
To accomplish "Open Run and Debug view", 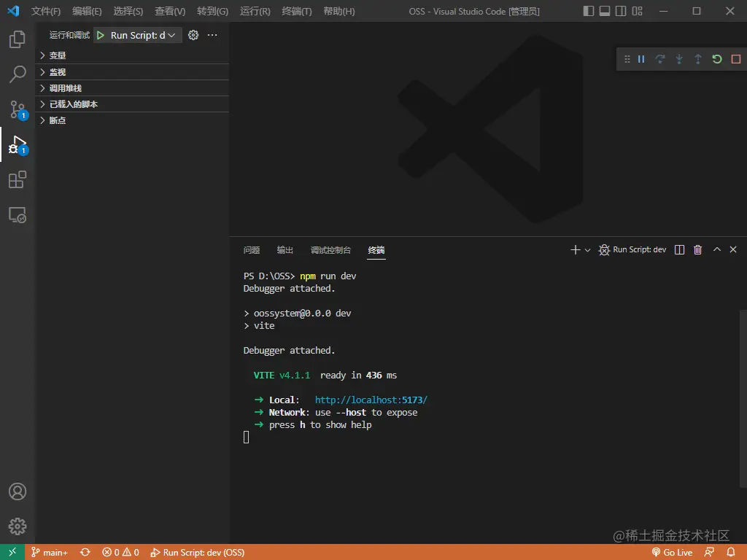I will [x=18, y=145].
